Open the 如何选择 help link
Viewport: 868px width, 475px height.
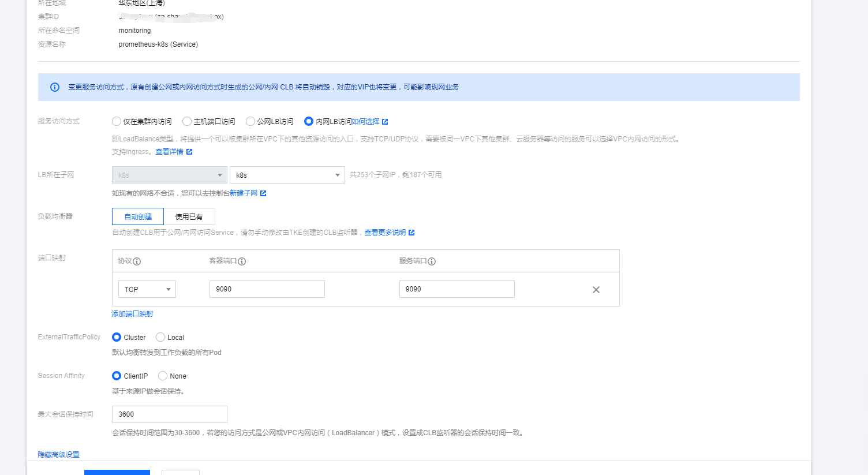365,122
